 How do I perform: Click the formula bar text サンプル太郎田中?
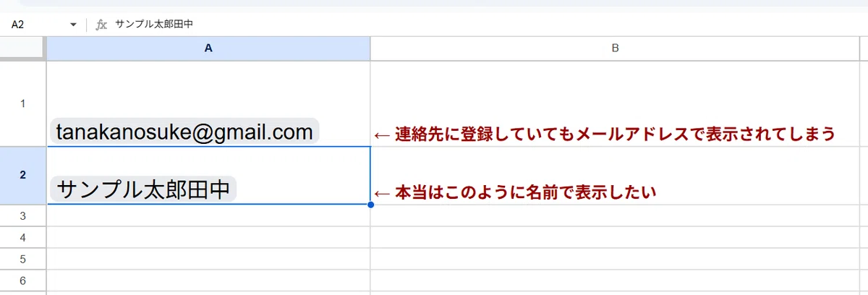150,24
